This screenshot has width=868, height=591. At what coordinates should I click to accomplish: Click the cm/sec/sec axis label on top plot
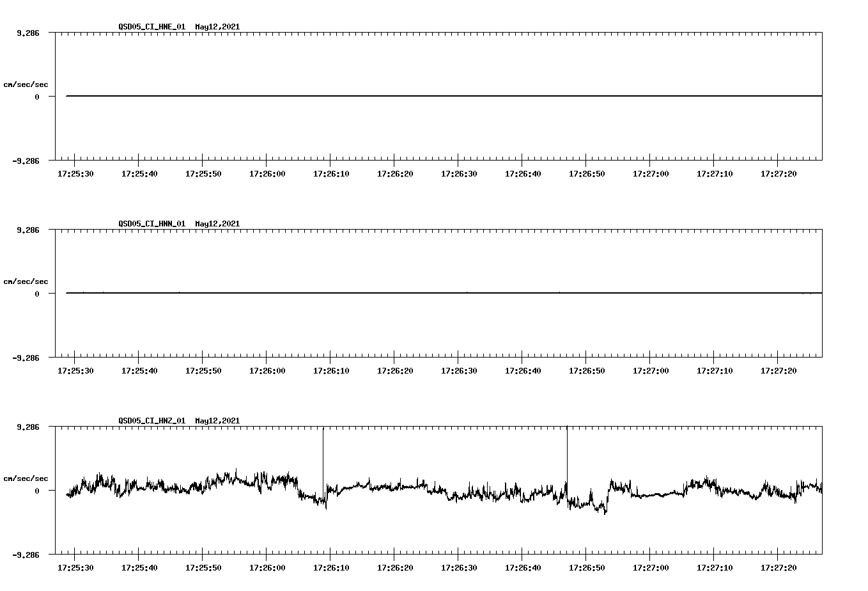click(27, 84)
